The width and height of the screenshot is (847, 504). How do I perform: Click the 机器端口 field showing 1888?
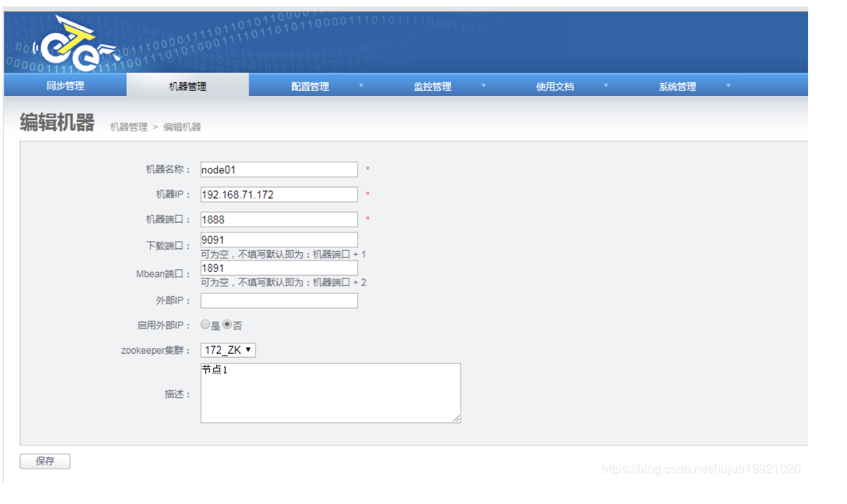279,219
